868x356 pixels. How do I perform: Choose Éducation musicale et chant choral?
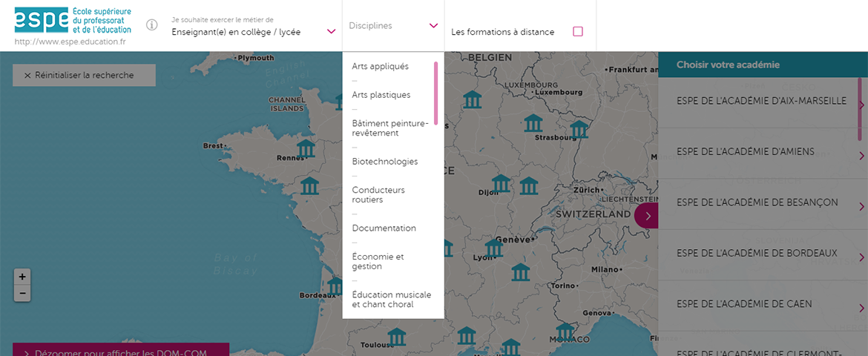(392, 300)
